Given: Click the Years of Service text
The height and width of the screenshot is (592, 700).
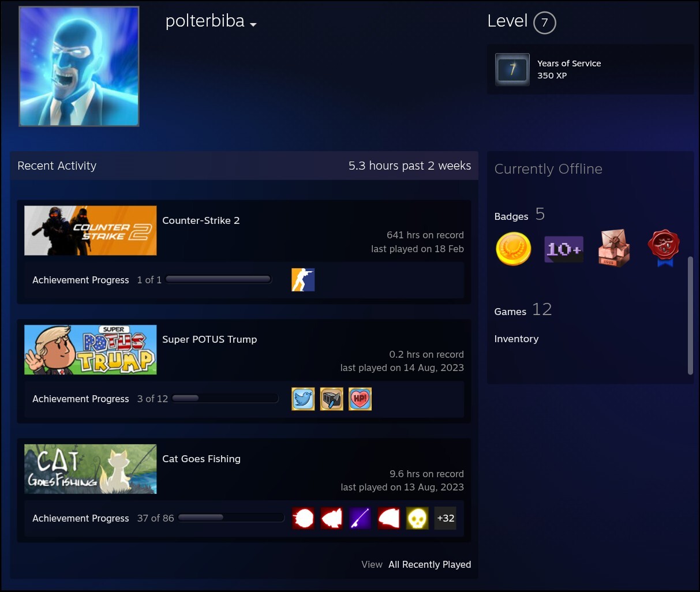Looking at the screenshot, I should point(569,63).
